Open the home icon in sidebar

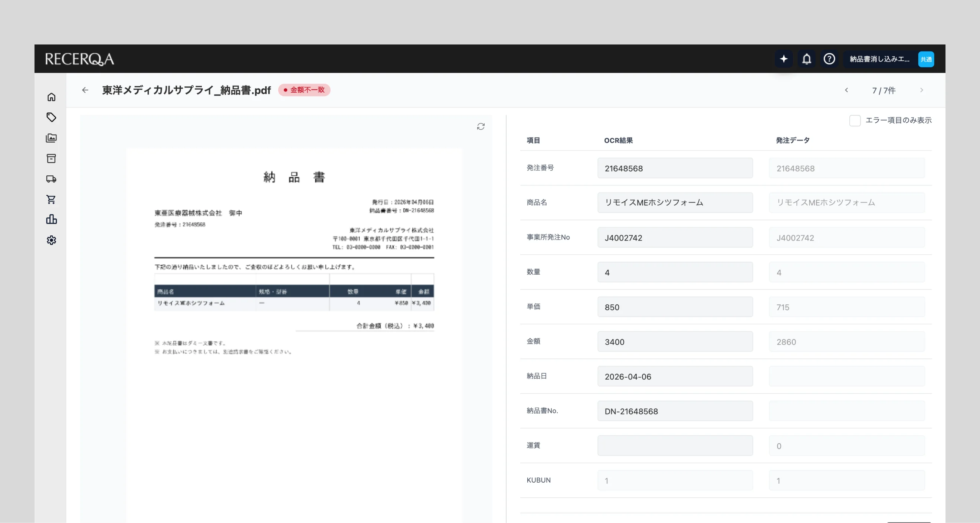(x=51, y=97)
